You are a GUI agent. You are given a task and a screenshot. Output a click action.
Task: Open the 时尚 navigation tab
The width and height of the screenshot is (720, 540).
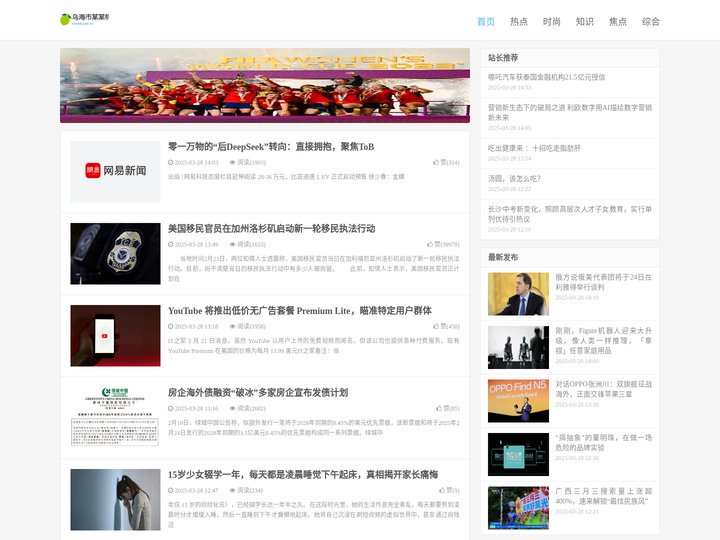551,22
